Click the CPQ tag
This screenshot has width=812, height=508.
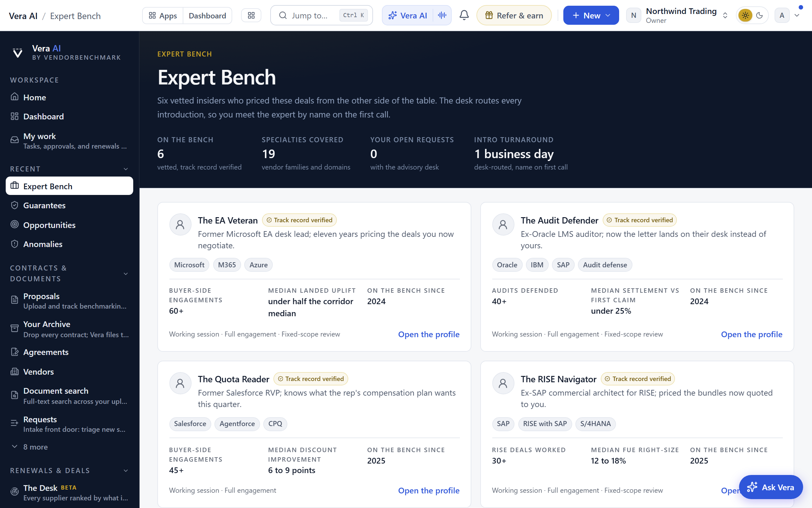[x=275, y=424]
